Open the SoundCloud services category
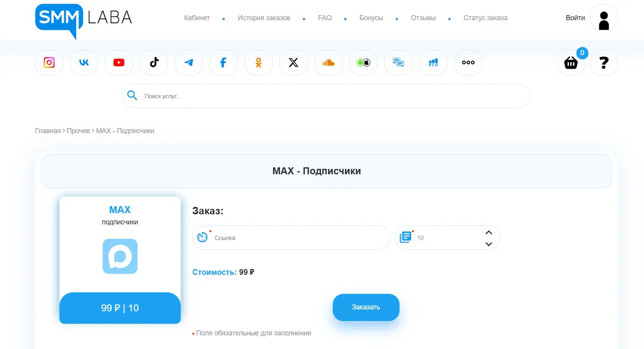 328,63
